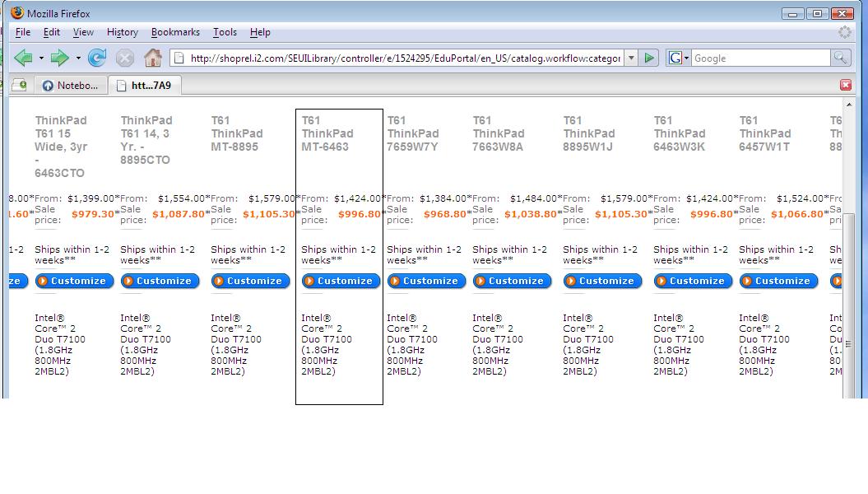The height and width of the screenshot is (494, 868).
Task: Open the Help menu
Action: 260,32
